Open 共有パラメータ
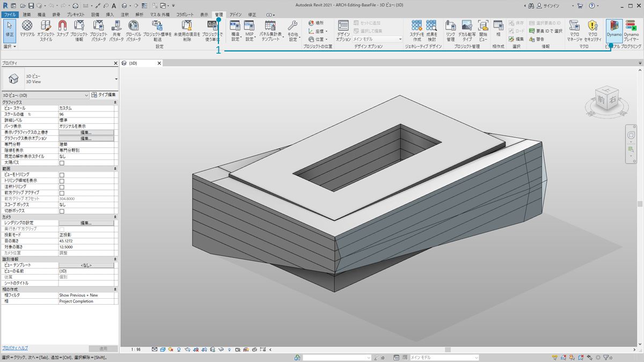The height and width of the screenshot is (362, 644). pyautogui.click(x=116, y=31)
